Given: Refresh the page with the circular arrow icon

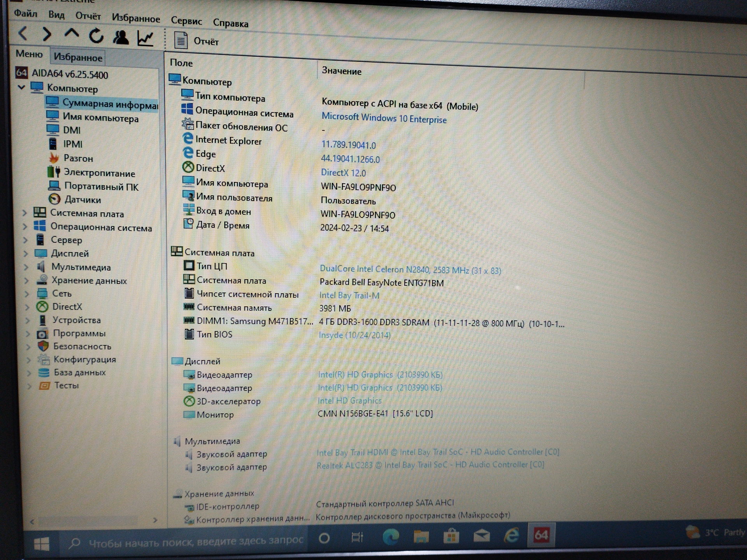Looking at the screenshot, I should click(x=96, y=36).
